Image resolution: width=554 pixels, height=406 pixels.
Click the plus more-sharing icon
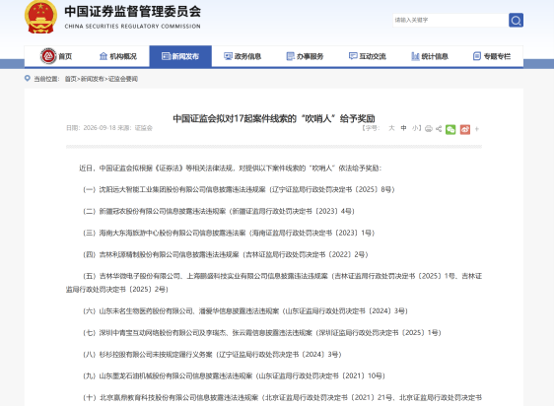tap(477, 129)
